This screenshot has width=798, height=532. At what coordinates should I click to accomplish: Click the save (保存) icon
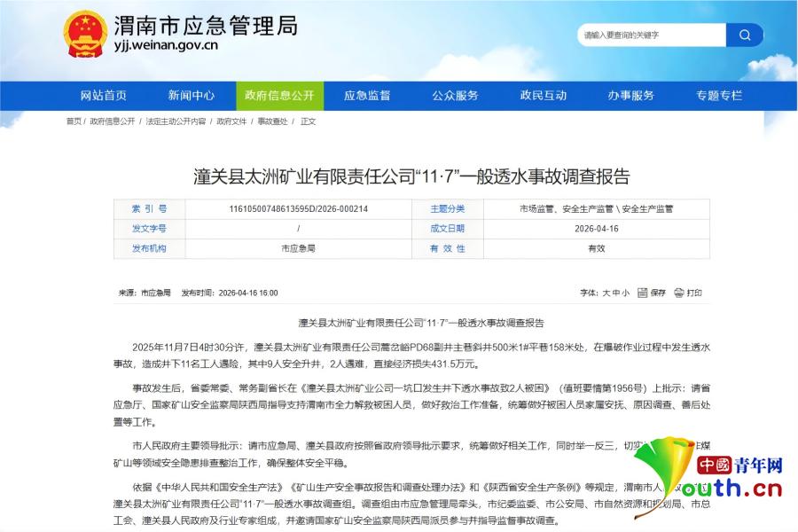coord(642,293)
